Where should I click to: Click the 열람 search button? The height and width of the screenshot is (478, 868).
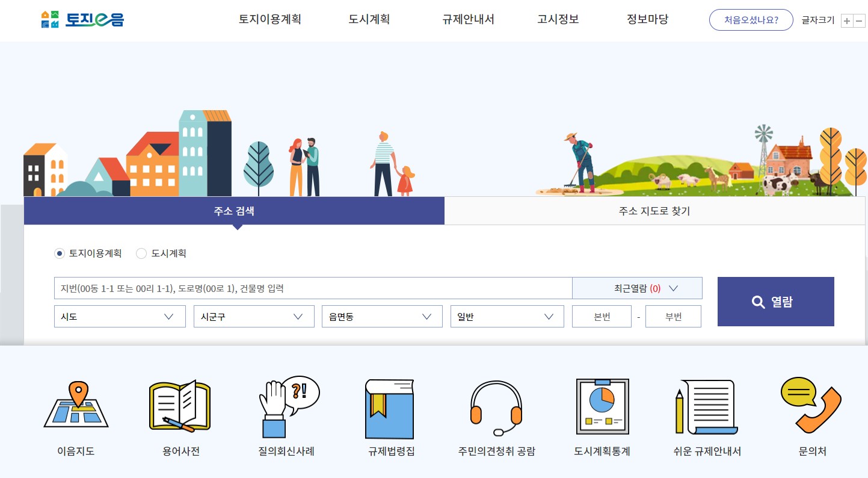pyautogui.click(x=775, y=302)
